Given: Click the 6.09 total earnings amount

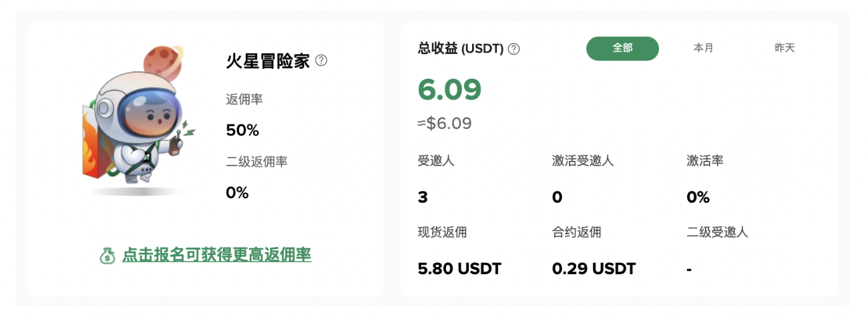Looking at the screenshot, I should tap(450, 89).
